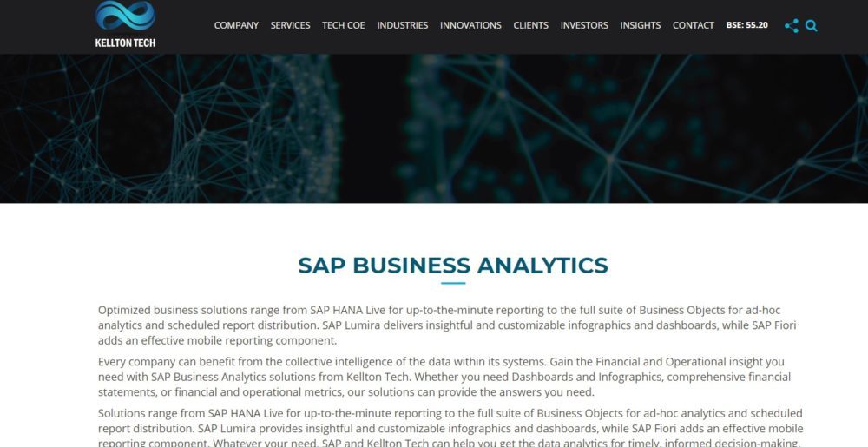Go to the Insights section
Screen dimensions: 868x447
pos(641,25)
